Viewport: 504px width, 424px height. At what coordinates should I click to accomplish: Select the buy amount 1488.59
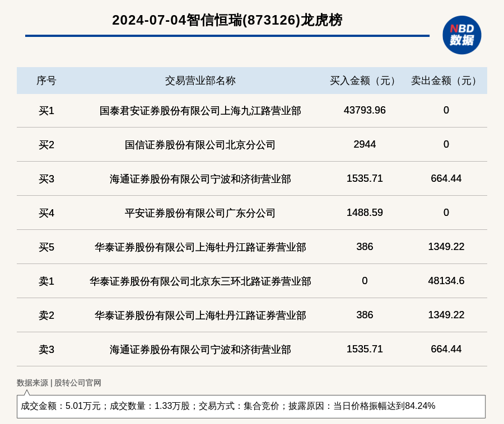coord(365,213)
